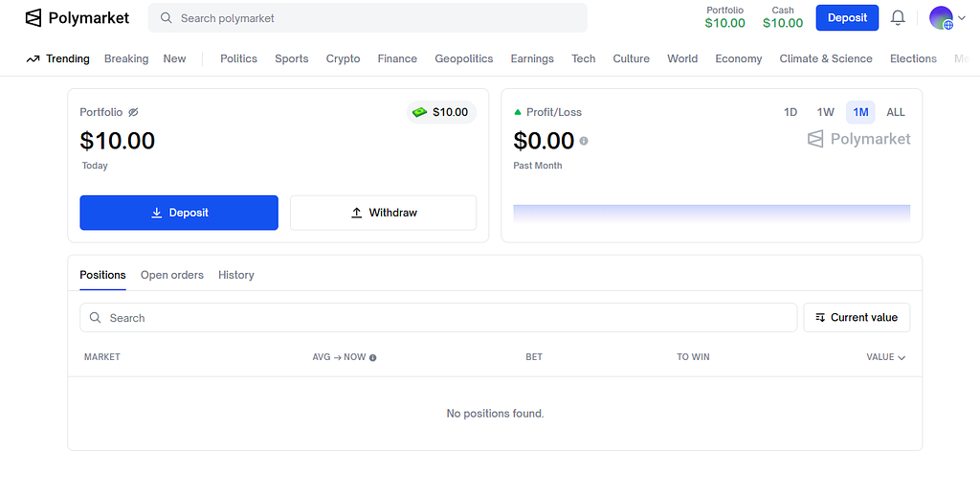The width and height of the screenshot is (980, 498).
Task: Click the Polymarket logo icon
Action: (33, 17)
